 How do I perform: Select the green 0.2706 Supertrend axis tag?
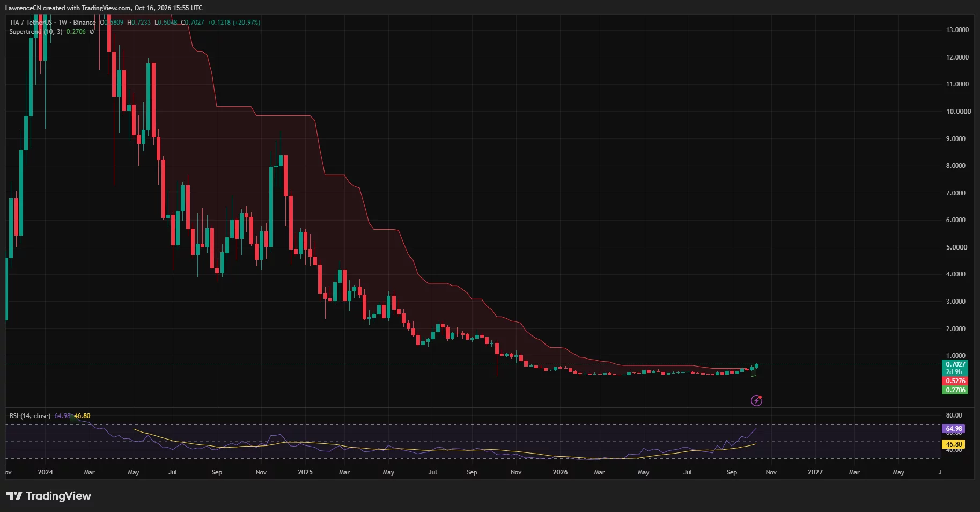[955, 390]
